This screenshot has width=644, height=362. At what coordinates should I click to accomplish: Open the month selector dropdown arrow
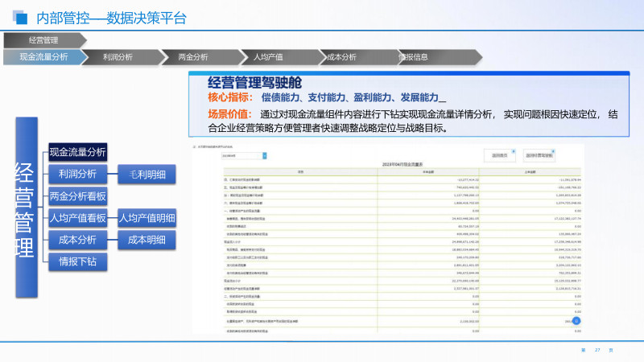pos(264,155)
